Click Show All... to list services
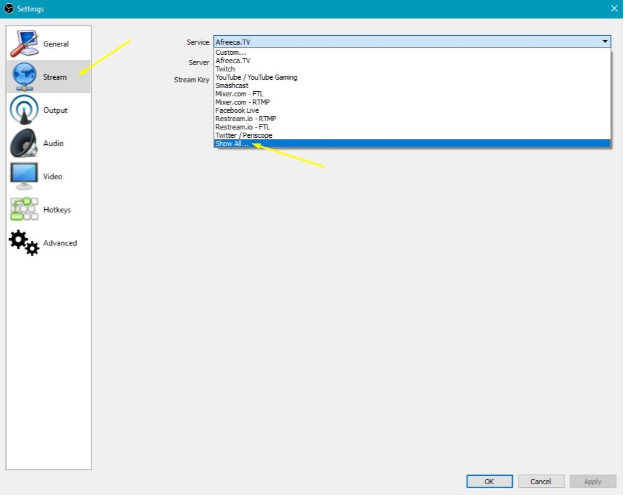Viewport: 624px width, 496px height. click(x=412, y=144)
